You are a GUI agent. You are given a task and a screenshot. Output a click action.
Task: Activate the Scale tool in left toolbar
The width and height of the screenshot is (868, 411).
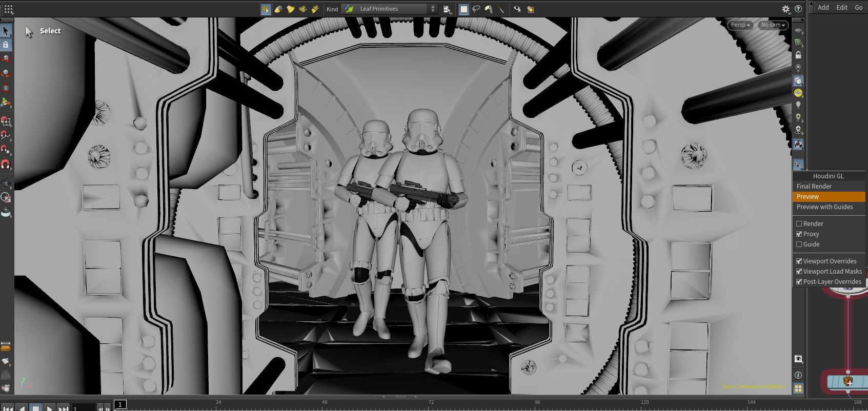(x=6, y=88)
